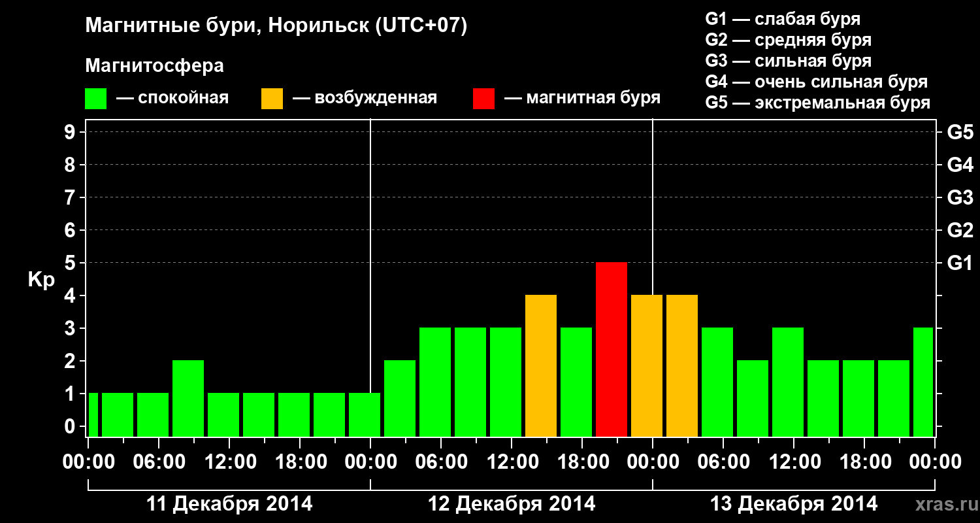Screen dimensions: 980x523
Task: Click the 'G1 — слабая буря' legend line
Action: coord(783,19)
